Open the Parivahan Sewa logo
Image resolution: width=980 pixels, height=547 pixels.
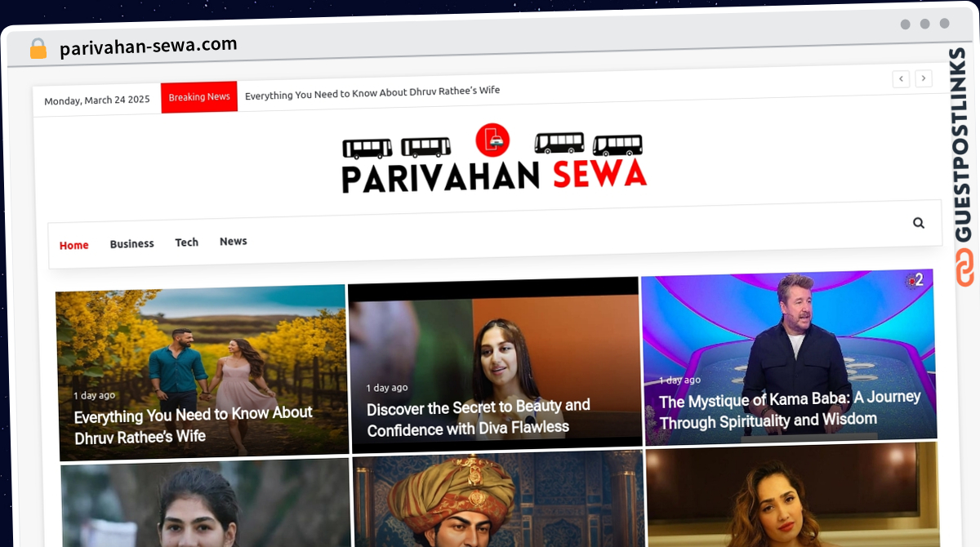pos(494,158)
